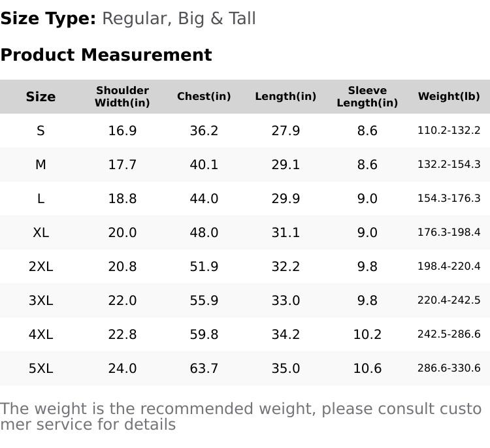This screenshot has width=490, height=448.
Task: Click the 2XL size row label
Action: [41, 266]
